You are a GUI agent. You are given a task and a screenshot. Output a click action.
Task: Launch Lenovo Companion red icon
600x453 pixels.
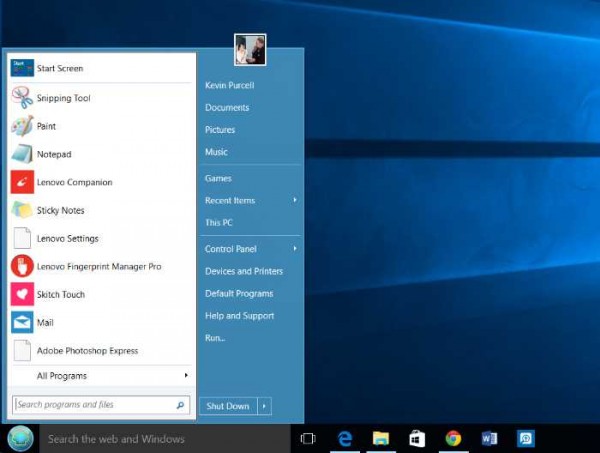tap(22, 182)
